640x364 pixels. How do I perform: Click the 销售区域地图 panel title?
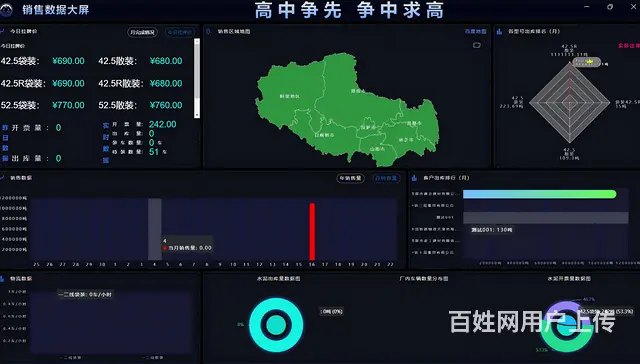(x=234, y=31)
